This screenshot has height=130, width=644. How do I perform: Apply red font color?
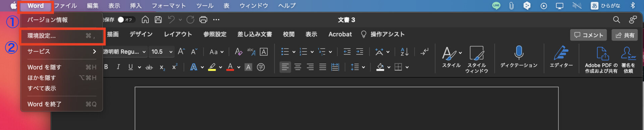230,67
